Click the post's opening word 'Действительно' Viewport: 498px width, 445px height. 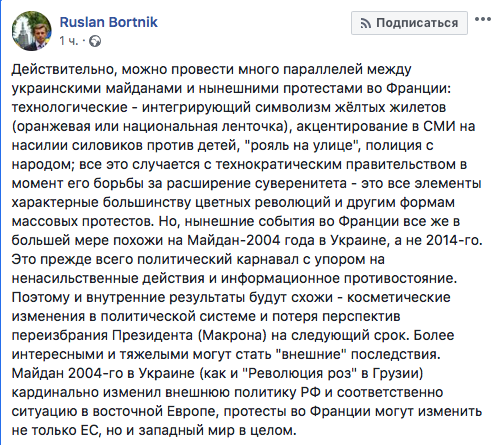(x=64, y=69)
